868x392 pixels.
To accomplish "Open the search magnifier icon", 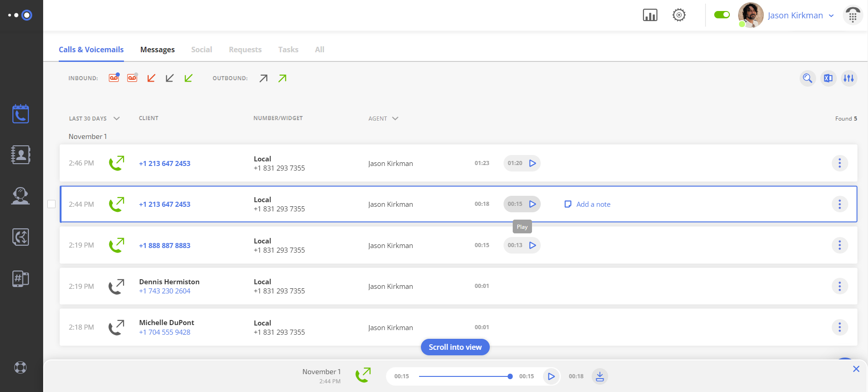I will [x=807, y=78].
